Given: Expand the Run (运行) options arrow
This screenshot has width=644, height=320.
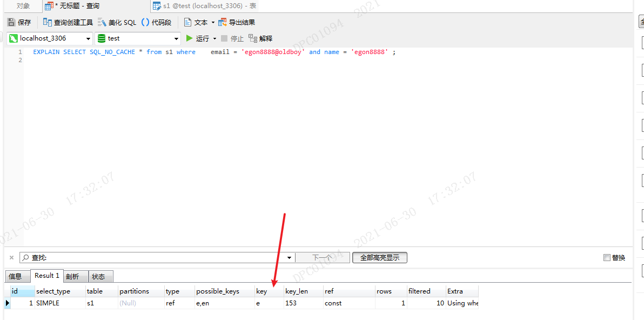Looking at the screenshot, I should tap(214, 38).
